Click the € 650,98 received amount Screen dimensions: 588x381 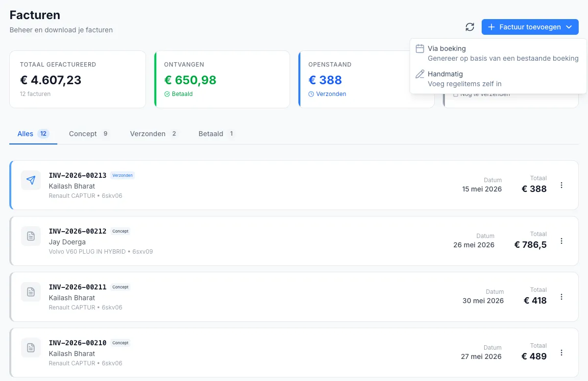[190, 80]
